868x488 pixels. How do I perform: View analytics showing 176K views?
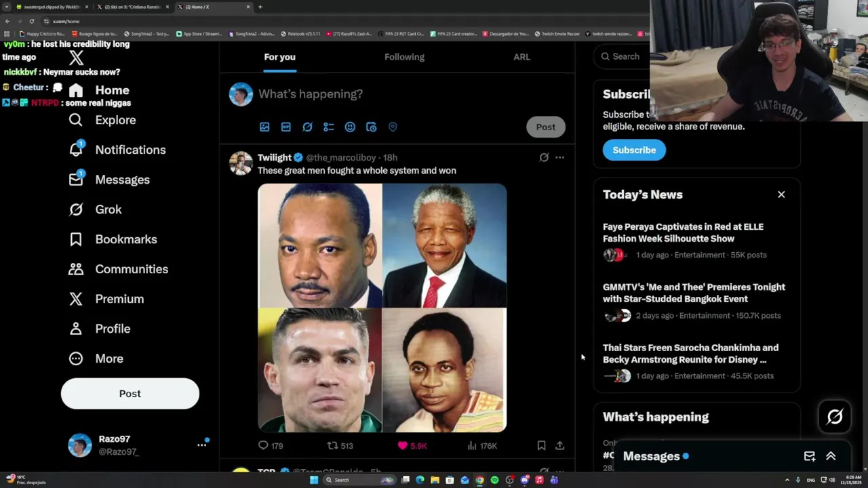pyautogui.click(x=483, y=445)
